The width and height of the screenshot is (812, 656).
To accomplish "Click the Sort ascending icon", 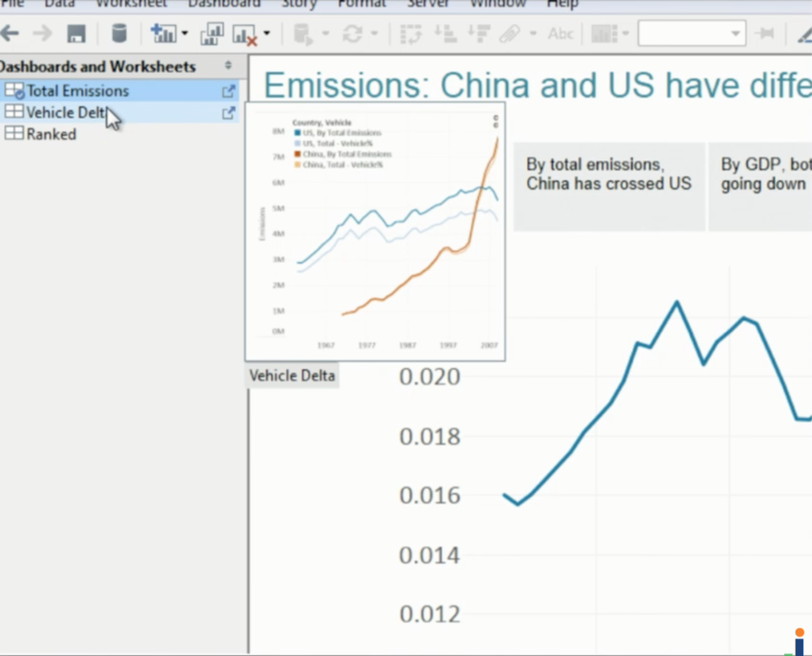I will (445, 34).
